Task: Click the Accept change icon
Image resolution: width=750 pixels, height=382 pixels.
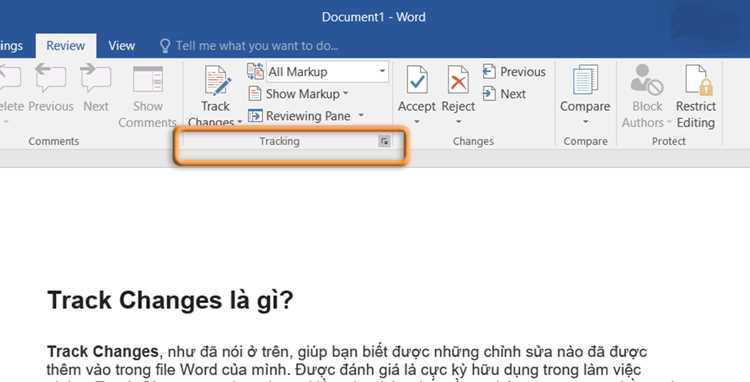Action: 417,80
